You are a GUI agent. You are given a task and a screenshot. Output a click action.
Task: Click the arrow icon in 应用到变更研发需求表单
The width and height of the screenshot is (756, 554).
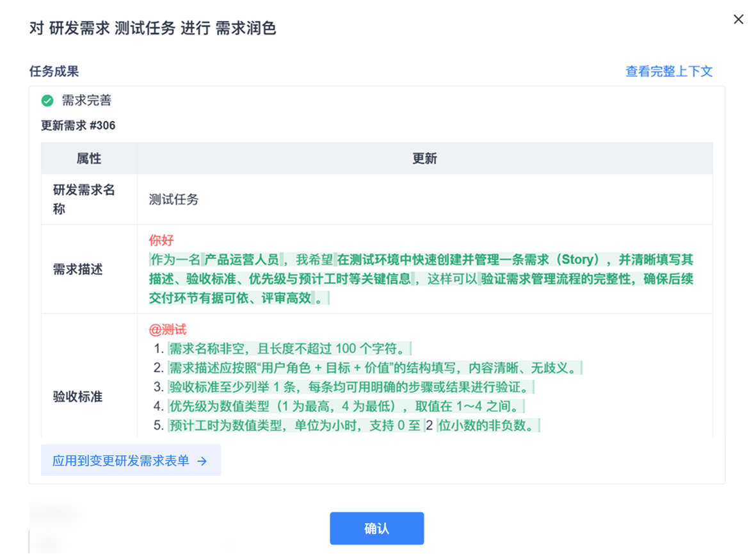(202, 461)
